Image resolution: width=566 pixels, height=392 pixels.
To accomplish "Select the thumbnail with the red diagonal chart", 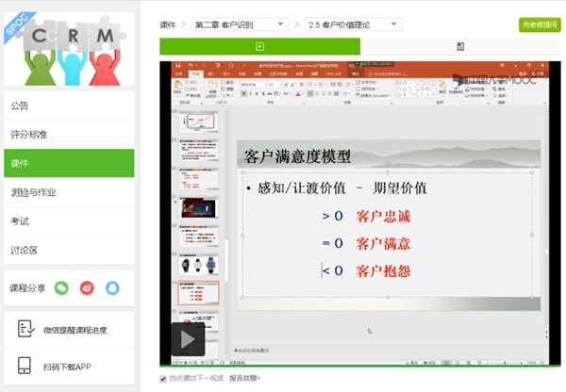I will [x=198, y=122].
